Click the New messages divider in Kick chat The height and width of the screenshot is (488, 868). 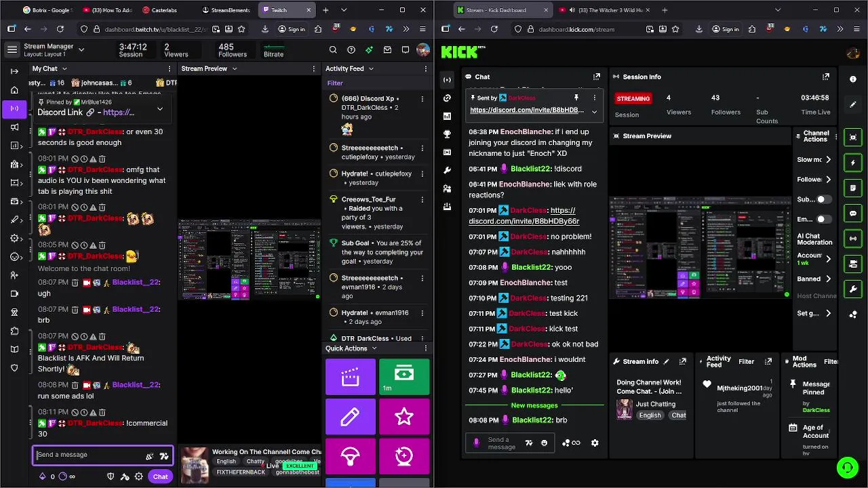coord(534,405)
